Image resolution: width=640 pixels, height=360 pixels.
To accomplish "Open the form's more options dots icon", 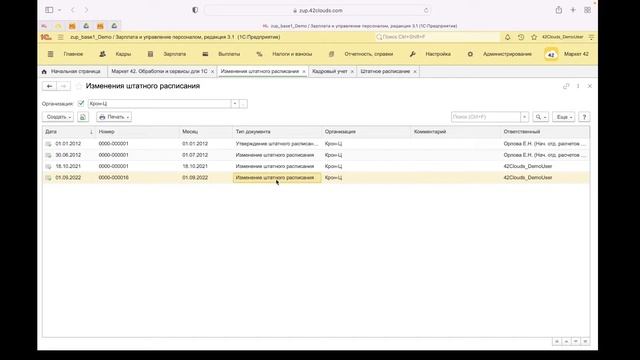I will coord(578,86).
